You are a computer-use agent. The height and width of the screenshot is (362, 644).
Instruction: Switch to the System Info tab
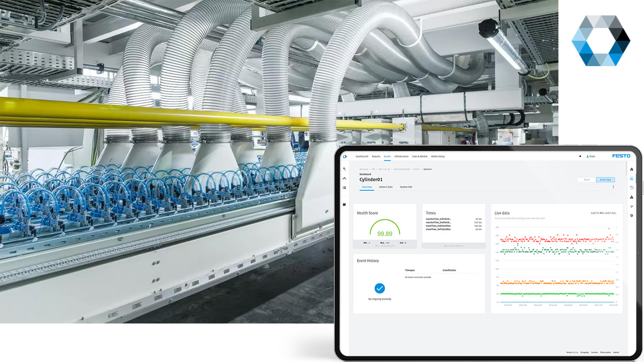click(406, 187)
